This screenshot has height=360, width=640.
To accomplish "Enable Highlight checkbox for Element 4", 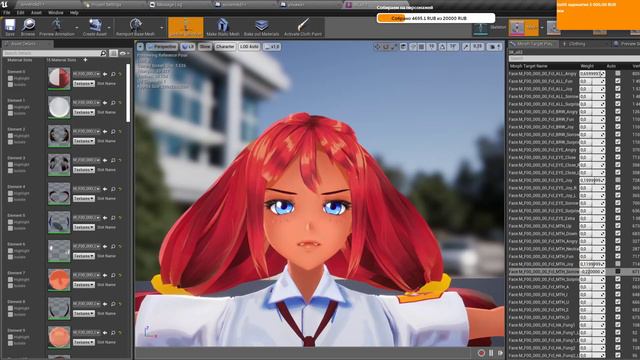I will point(10,193).
